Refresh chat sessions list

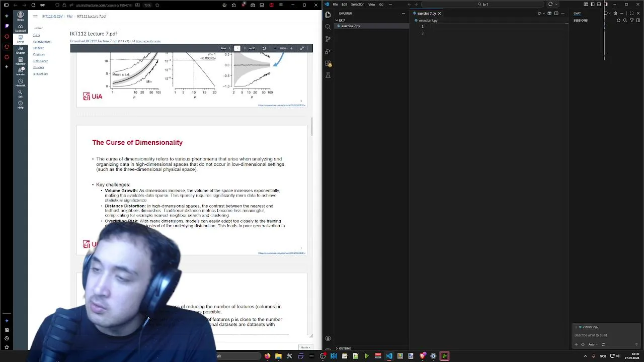click(618, 20)
